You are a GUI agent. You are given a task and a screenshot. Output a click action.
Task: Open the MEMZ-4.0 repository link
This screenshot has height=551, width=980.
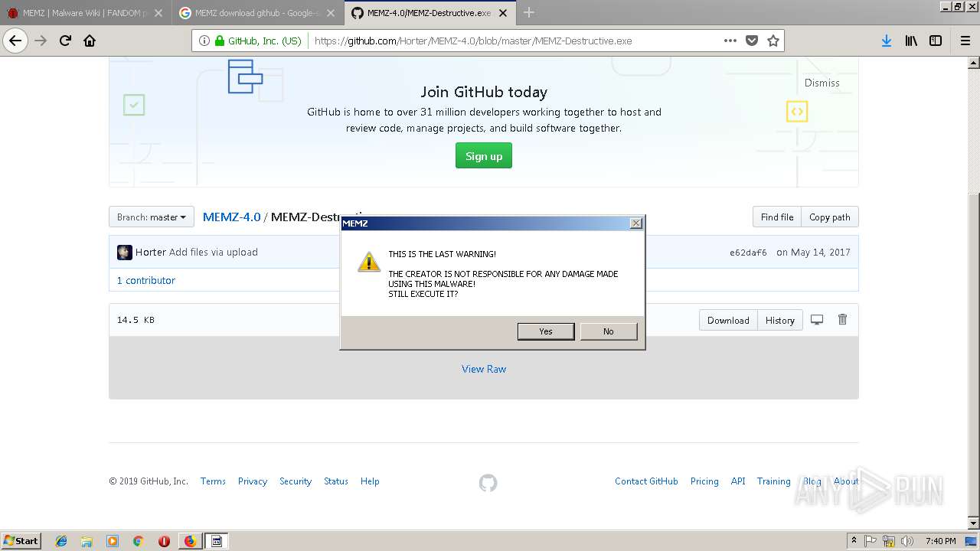coord(231,217)
